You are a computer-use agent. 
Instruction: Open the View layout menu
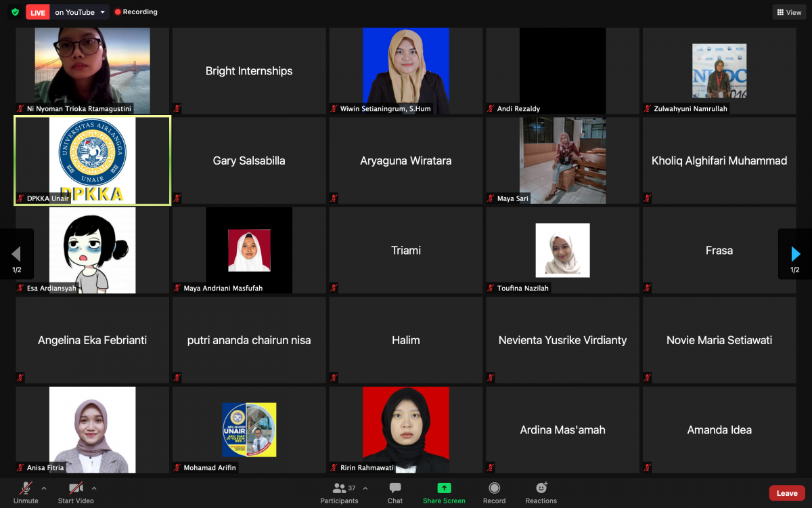tap(789, 12)
